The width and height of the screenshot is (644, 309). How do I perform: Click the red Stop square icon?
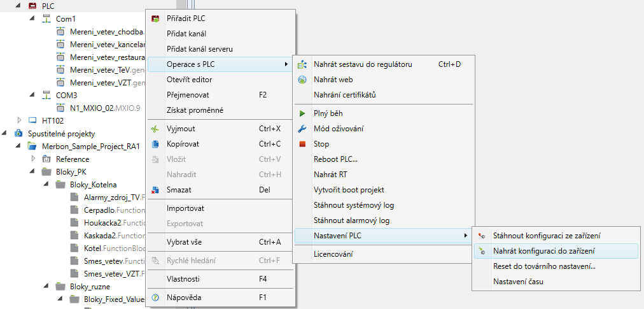[x=302, y=144]
